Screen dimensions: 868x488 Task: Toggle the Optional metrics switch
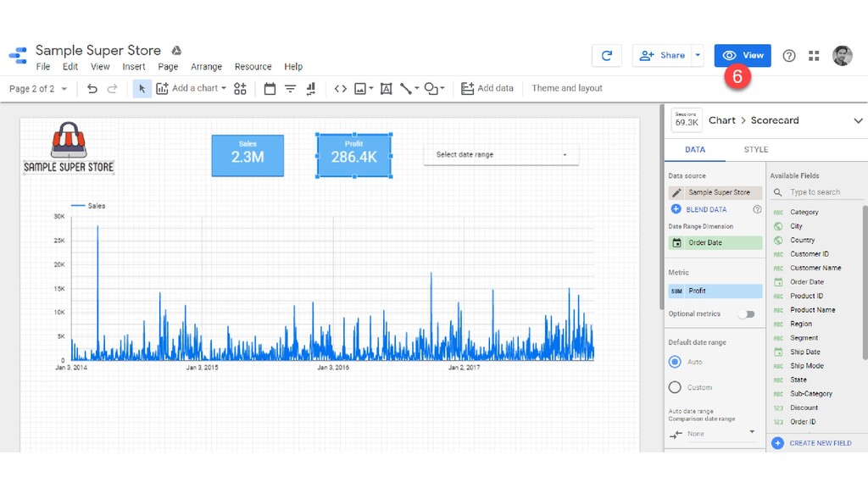coord(746,314)
